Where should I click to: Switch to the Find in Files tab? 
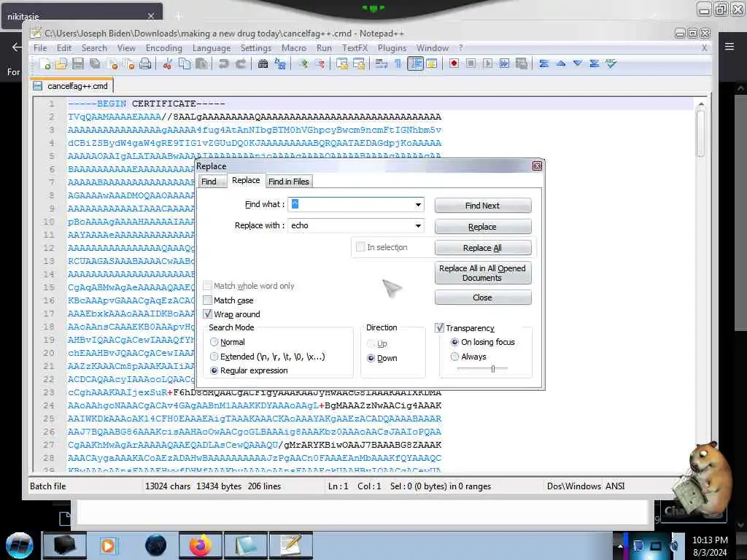[x=289, y=182]
